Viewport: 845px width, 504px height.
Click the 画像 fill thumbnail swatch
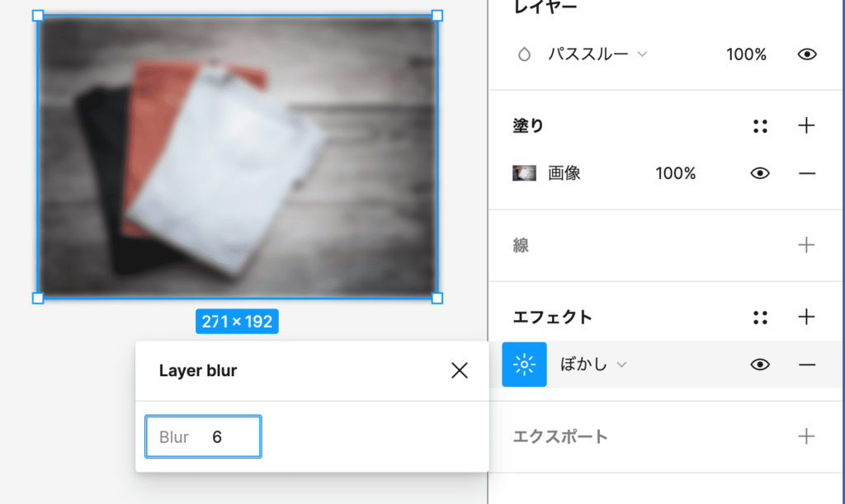(524, 173)
